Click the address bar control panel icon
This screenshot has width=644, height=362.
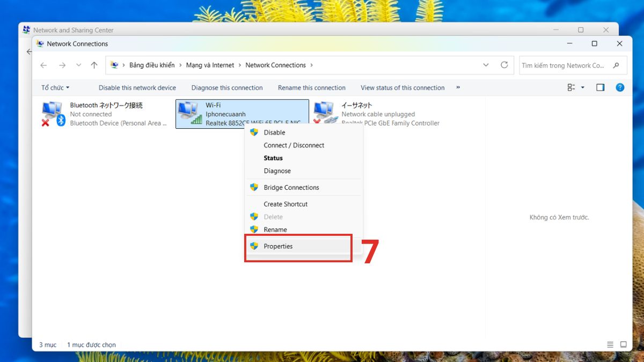114,65
